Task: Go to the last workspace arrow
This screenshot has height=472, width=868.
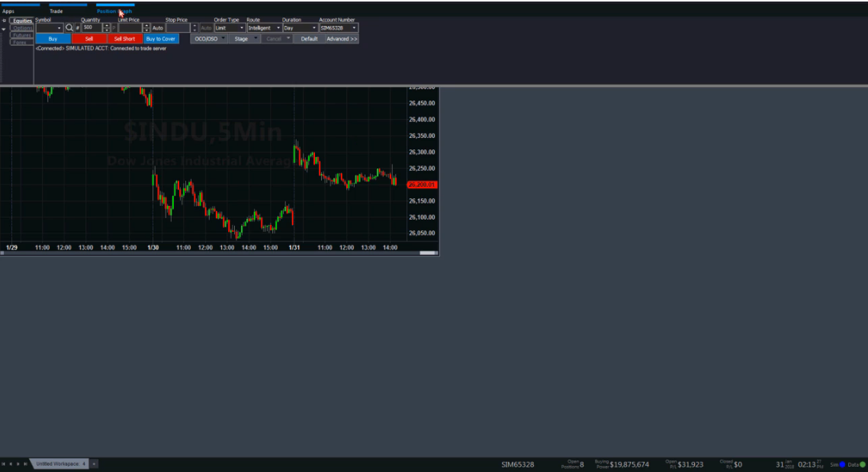Action: coord(25,464)
